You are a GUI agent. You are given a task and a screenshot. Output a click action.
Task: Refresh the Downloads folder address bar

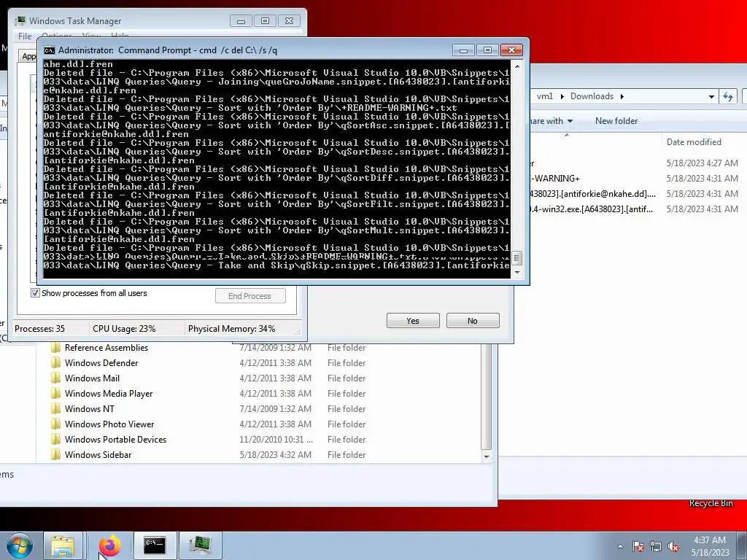(x=728, y=96)
